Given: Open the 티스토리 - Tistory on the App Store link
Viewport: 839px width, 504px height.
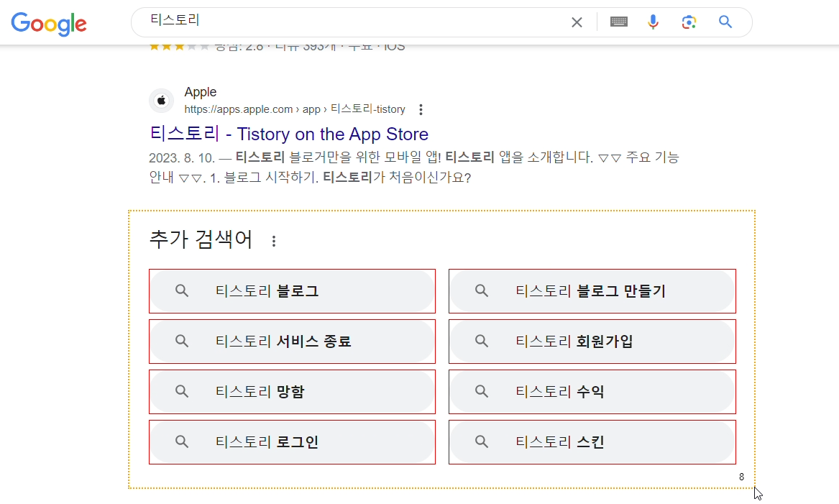Looking at the screenshot, I should pyautogui.click(x=289, y=134).
